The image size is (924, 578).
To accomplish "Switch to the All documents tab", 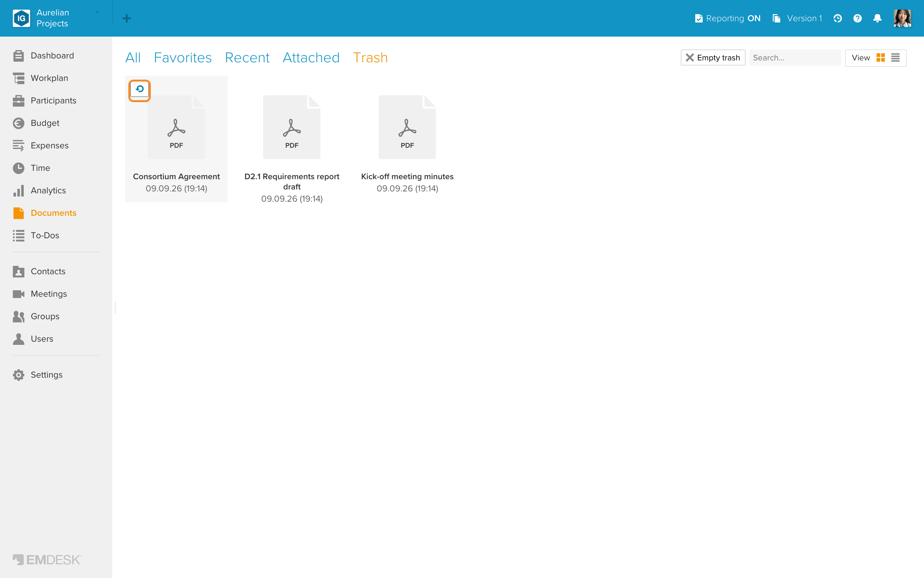I will [133, 58].
